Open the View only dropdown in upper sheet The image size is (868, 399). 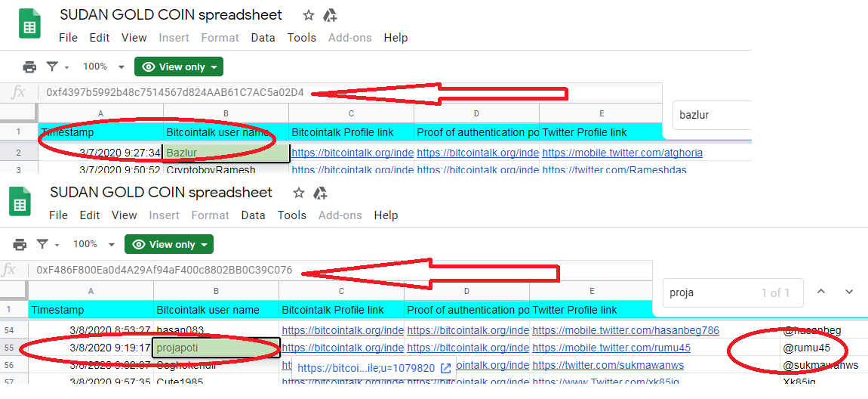(179, 67)
